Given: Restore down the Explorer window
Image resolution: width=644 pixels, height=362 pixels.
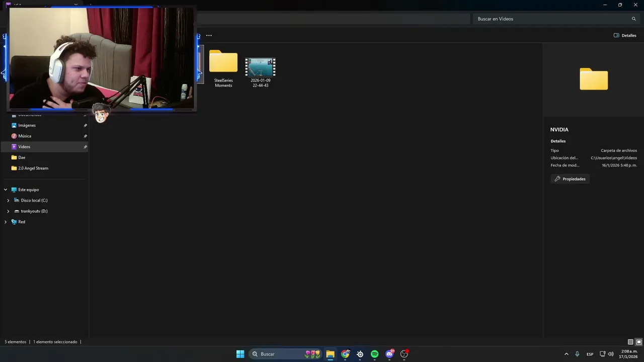Looking at the screenshot, I should point(620,5).
